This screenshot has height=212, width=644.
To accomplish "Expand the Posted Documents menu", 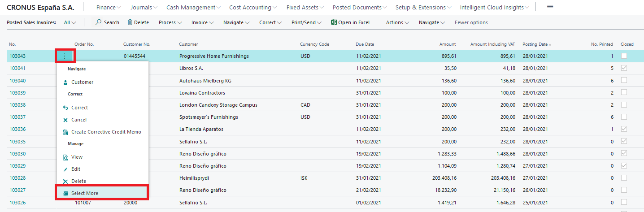I will pyautogui.click(x=360, y=7).
